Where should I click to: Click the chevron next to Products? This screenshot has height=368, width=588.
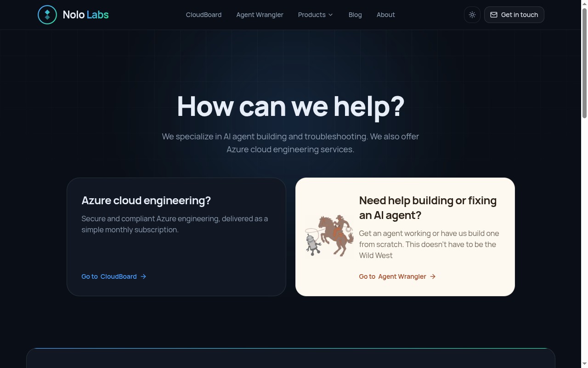(x=330, y=15)
